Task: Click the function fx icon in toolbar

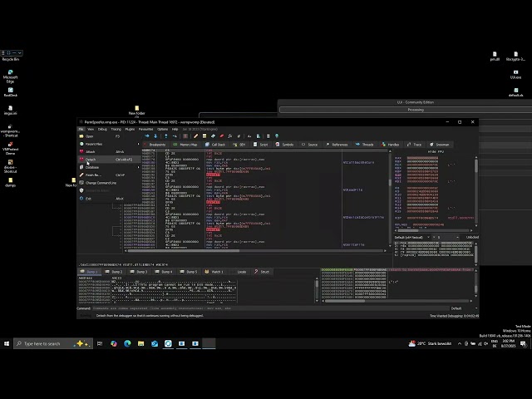Action: pyautogui.click(x=230, y=136)
